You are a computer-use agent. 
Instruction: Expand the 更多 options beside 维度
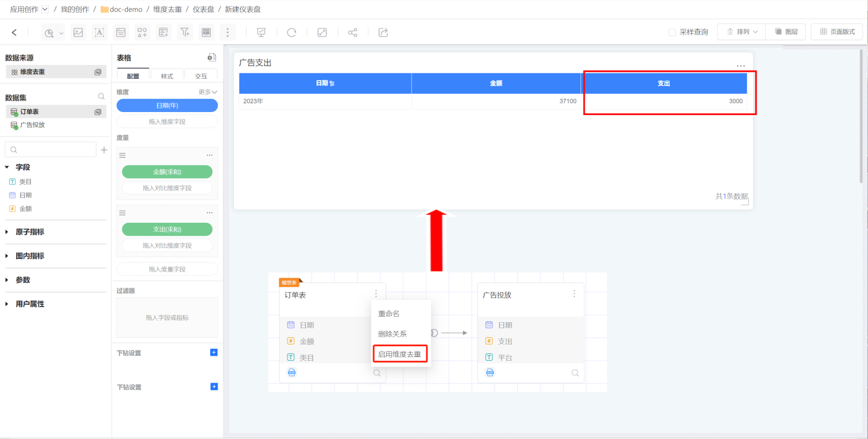(x=207, y=92)
